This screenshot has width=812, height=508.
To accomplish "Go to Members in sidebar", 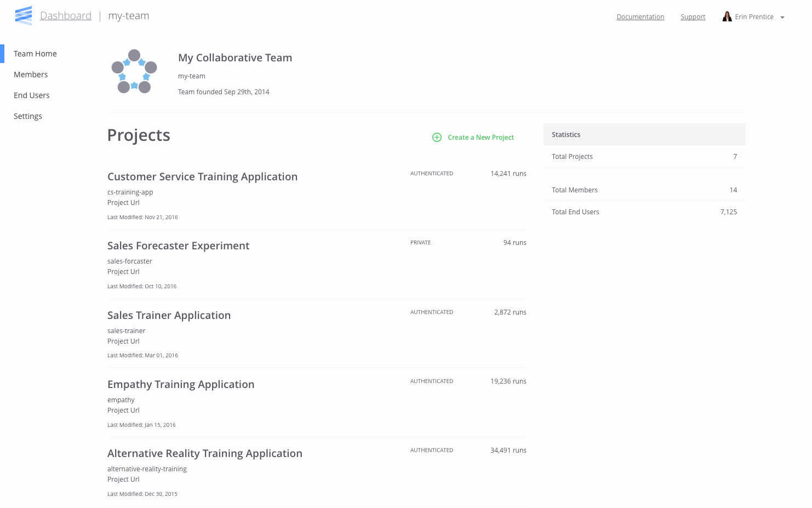I will click(x=31, y=75).
